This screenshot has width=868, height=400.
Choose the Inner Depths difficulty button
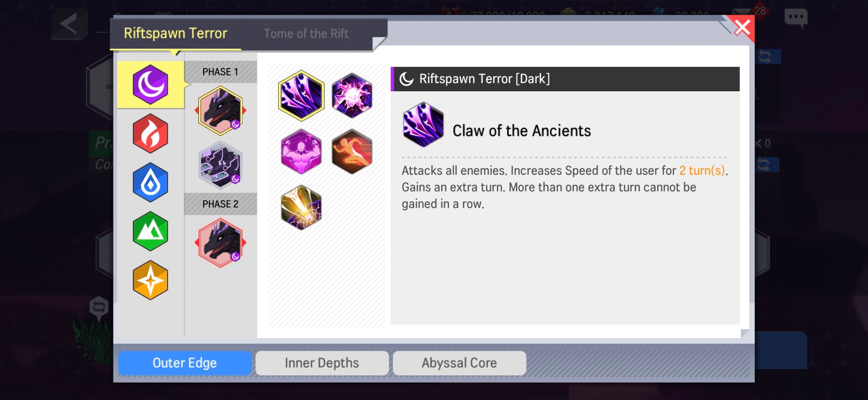click(322, 363)
